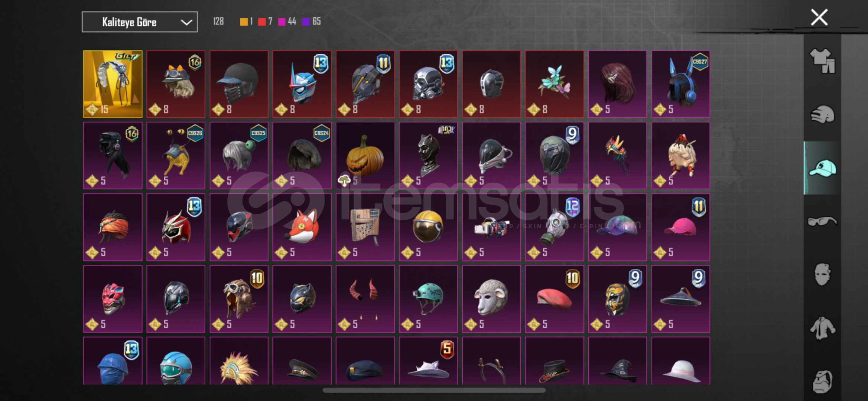This screenshot has height=401, width=868.
Task: Select the helmet category icon in sidebar
Action: point(822,114)
